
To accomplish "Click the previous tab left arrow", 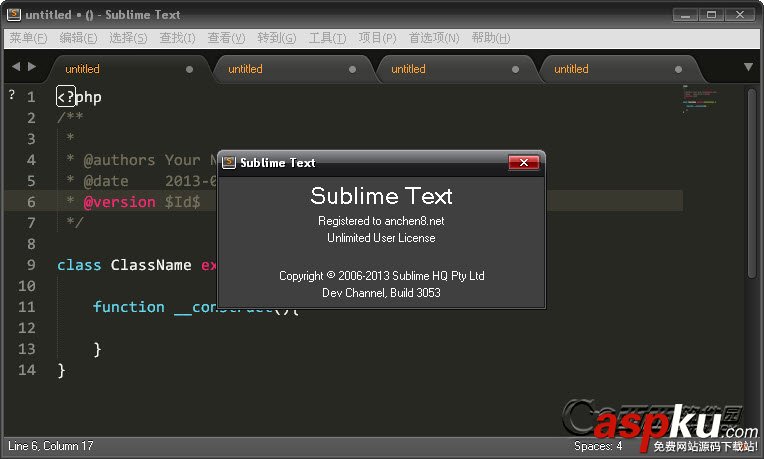I will click(x=16, y=66).
